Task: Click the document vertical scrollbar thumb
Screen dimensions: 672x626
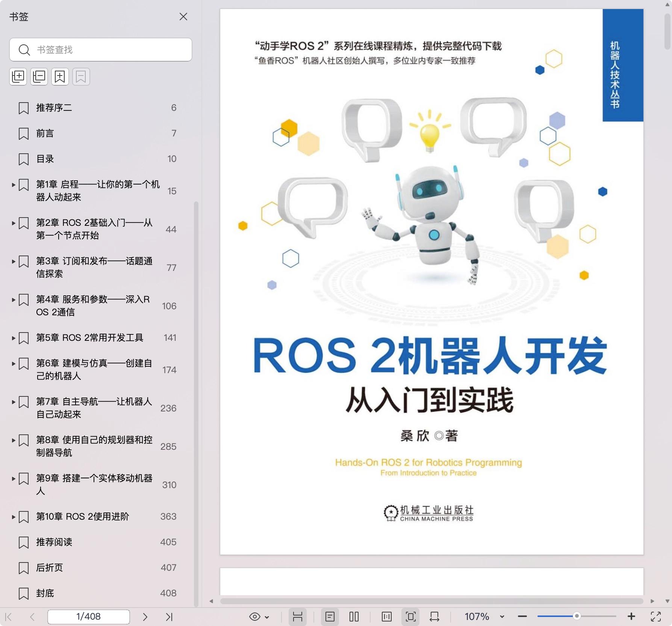Action: (x=667, y=32)
